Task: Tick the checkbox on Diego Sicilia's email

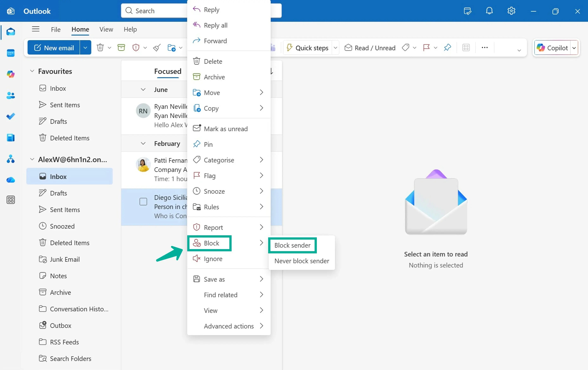Action: click(143, 202)
